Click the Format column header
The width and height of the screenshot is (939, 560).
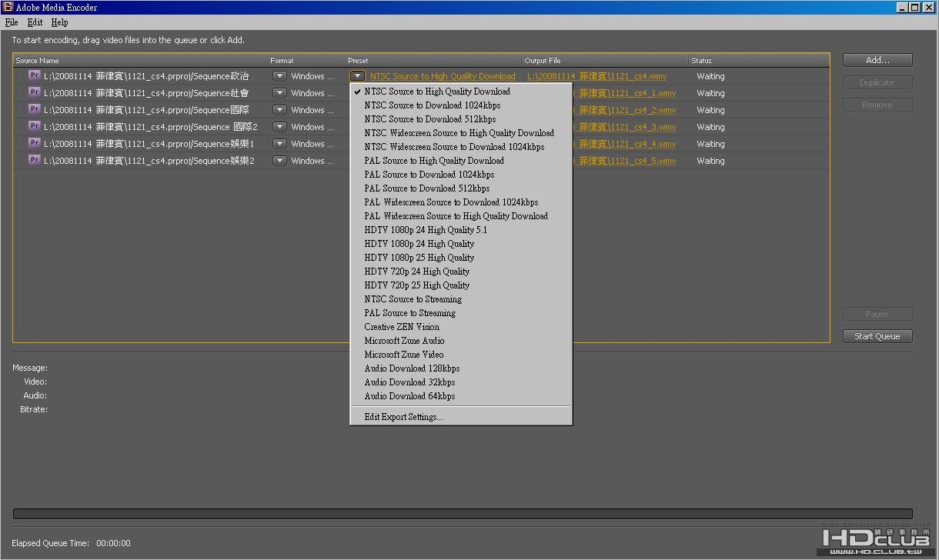[x=306, y=60]
